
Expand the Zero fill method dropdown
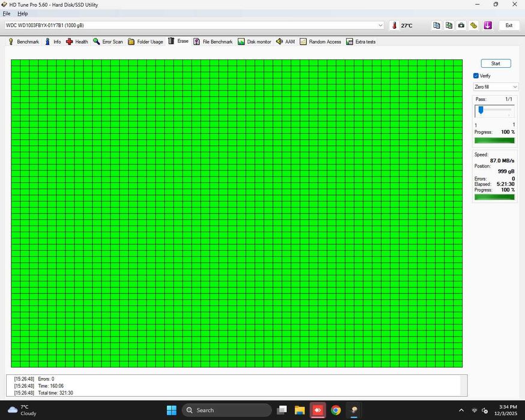point(496,87)
